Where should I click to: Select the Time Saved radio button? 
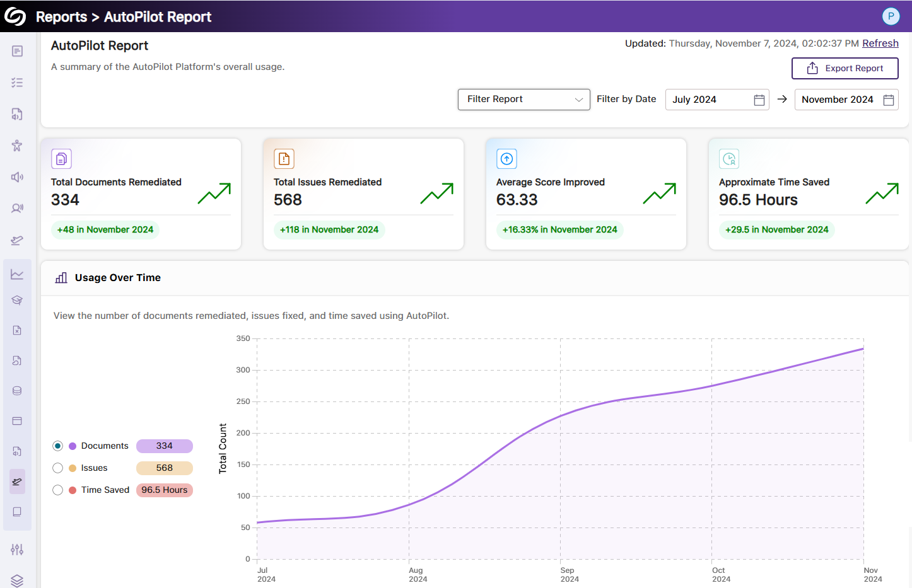click(58, 490)
